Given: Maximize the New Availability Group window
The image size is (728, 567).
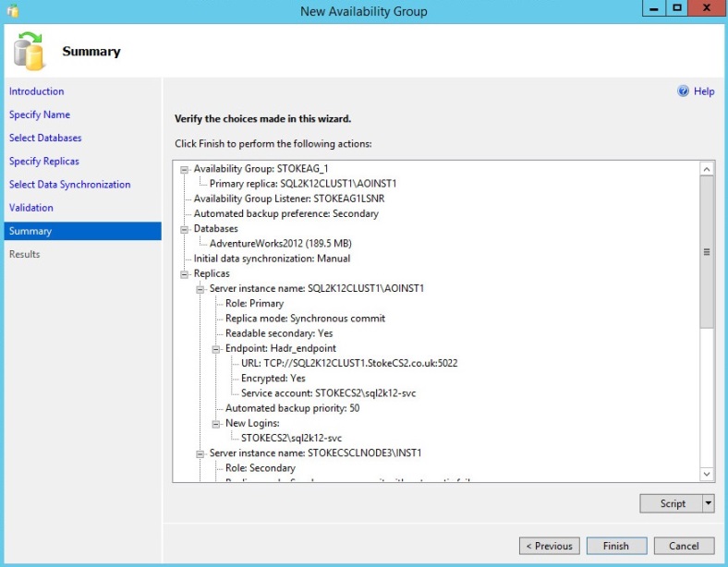Looking at the screenshot, I should [x=677, y=8].
